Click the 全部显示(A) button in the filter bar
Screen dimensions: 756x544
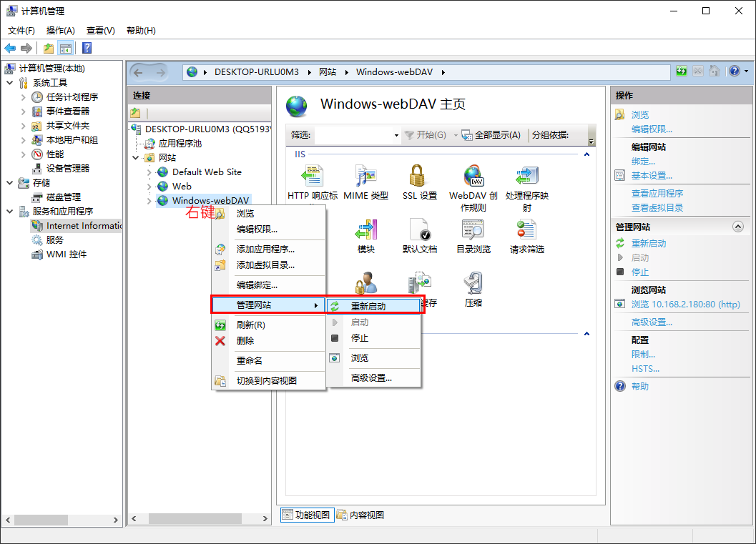(x=491, y=135)
